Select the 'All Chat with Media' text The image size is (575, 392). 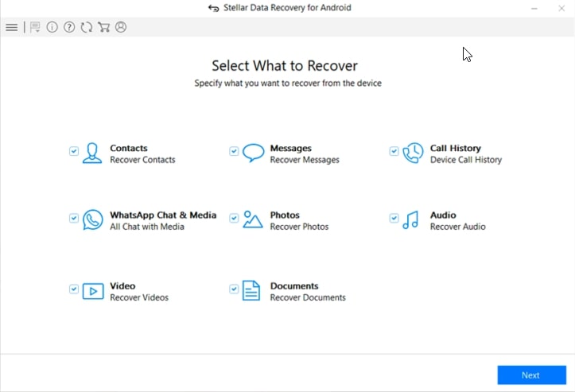pos(147,227)
